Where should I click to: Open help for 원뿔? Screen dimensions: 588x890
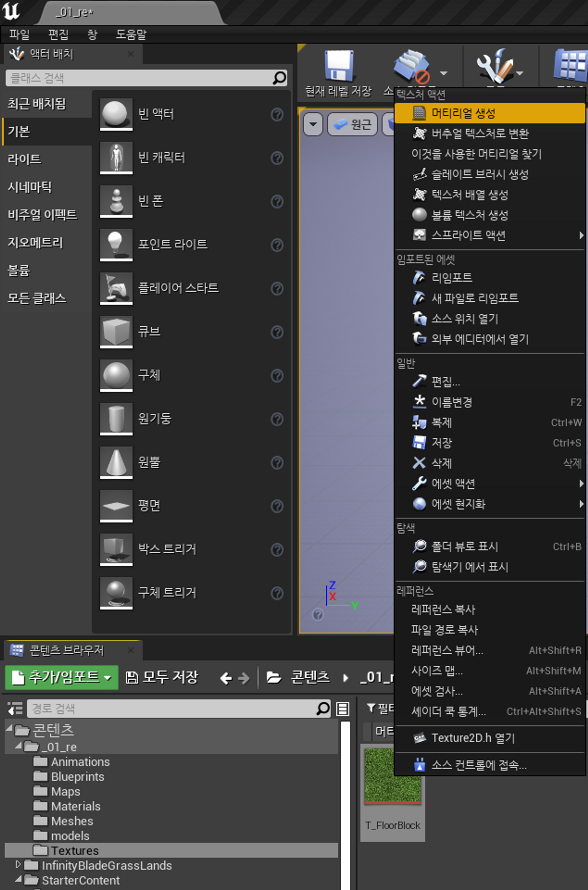[x=277, y=462]
